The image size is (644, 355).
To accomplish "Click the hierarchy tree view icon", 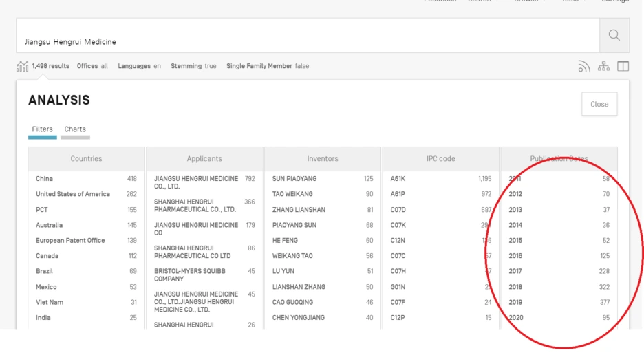I will point(604,66).
